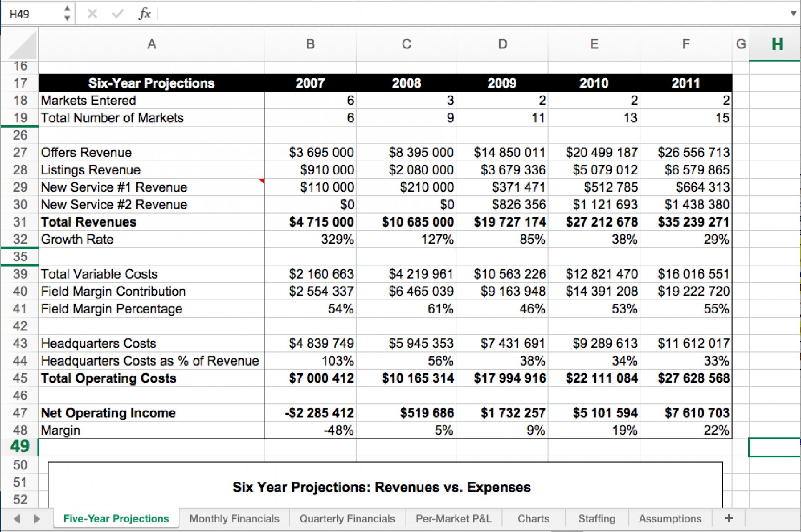Select the Markets Entered label cell

151,101
